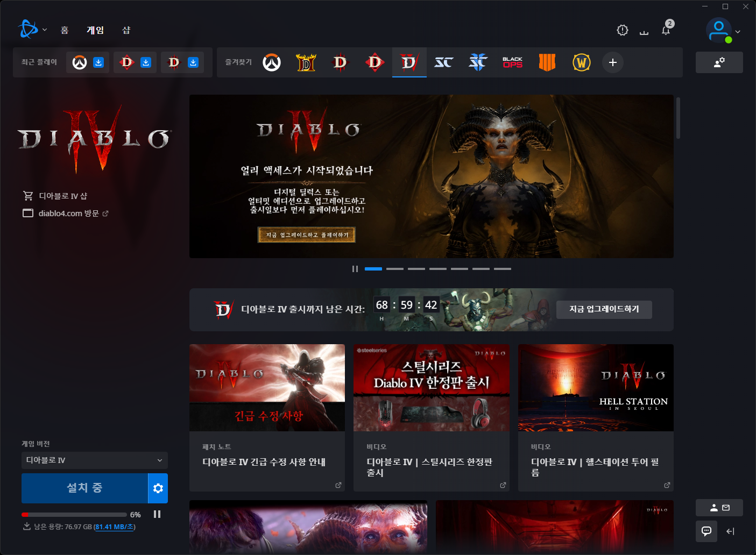Open the friends and mail panel button
Viewport: 756px width, 555px height.
(x=719, y=508)
